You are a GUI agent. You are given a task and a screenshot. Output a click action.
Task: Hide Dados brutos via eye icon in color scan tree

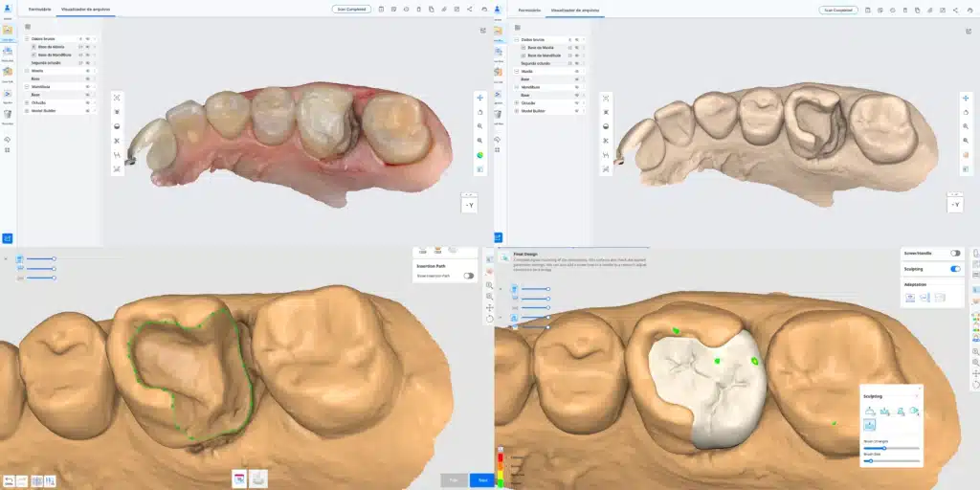[x=87, y=38]
